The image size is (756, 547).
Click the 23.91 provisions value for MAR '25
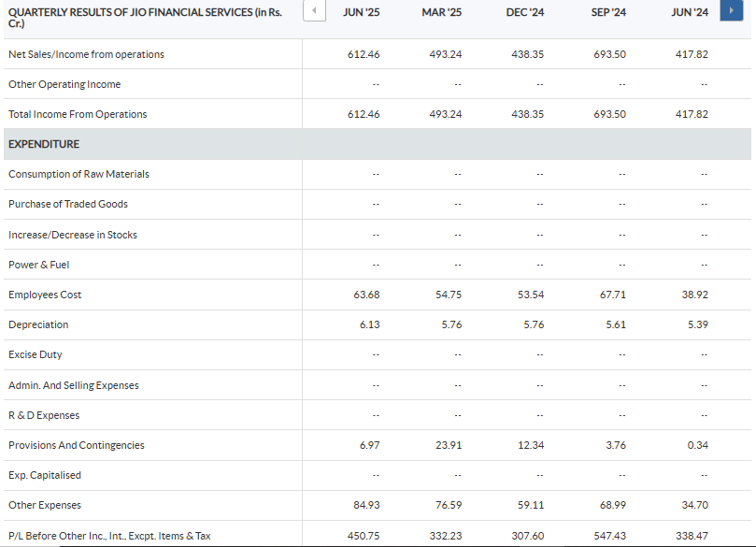pos(449,445)
